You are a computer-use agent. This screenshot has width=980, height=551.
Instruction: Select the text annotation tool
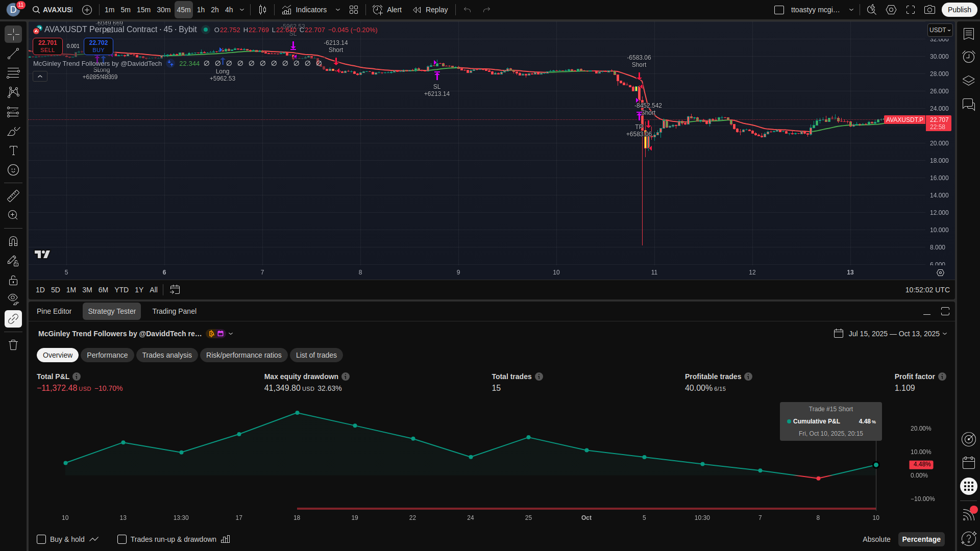[13, 151]
